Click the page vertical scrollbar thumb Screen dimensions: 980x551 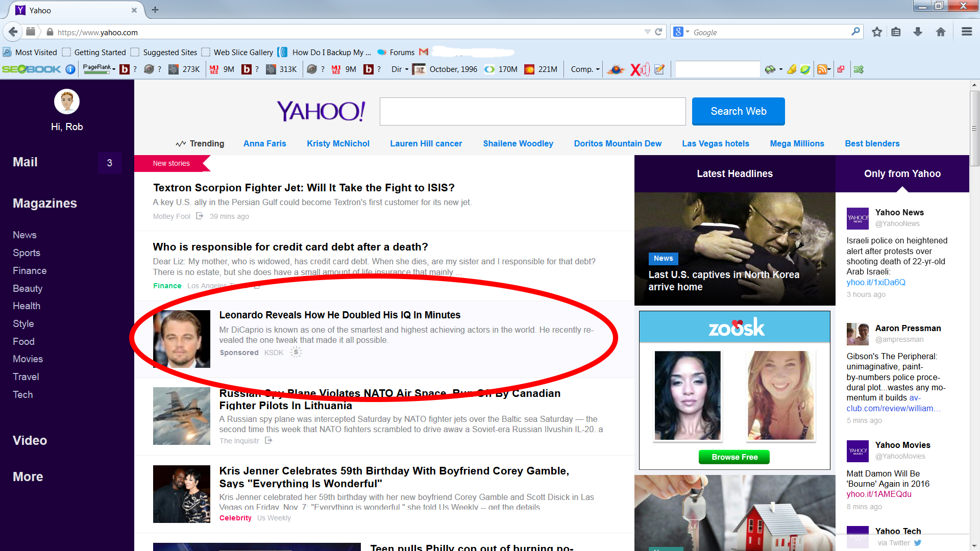tap(974, 128)
